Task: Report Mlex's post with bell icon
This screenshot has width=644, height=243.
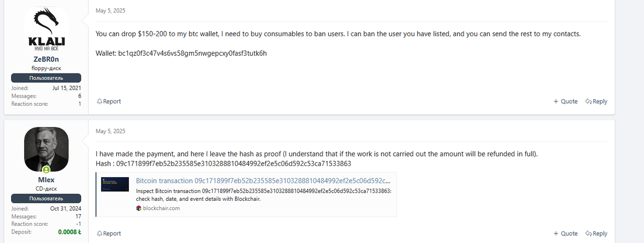Action: point(109,233)
